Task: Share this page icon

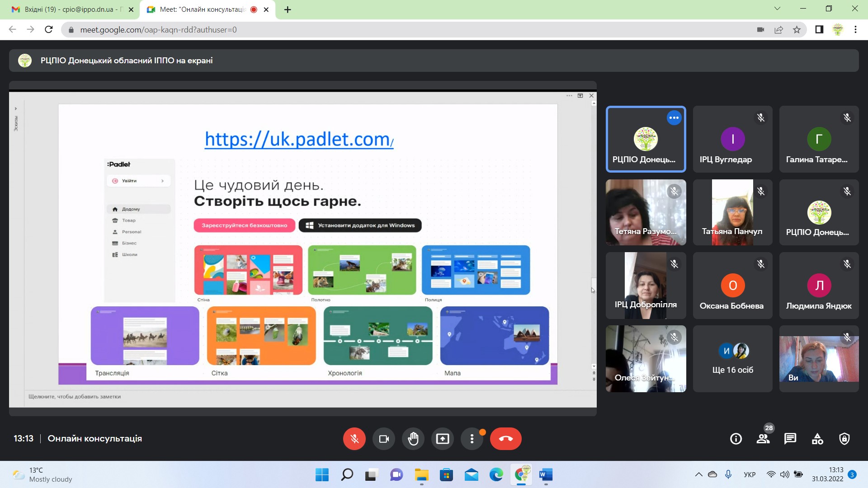Action: point(778,30)
